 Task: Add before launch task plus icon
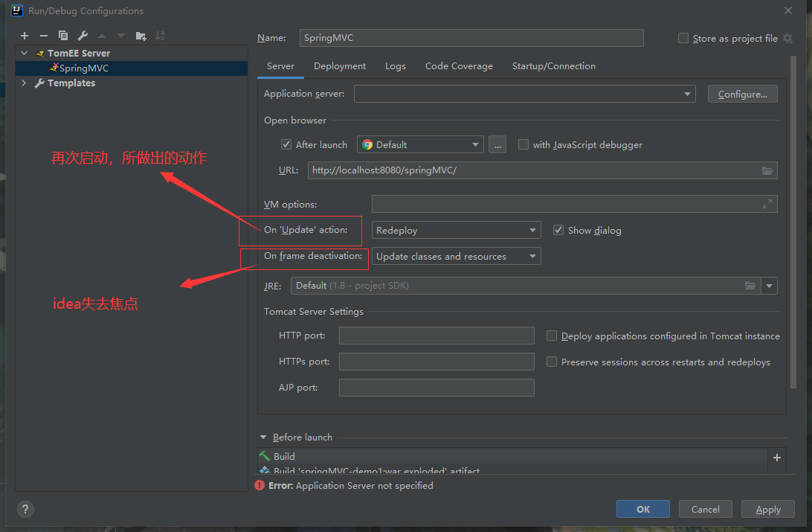[777, 458]
